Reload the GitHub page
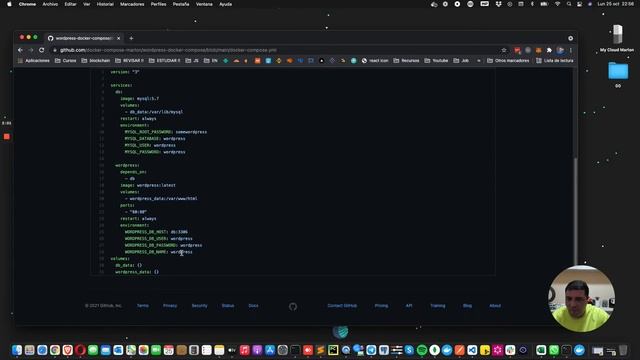The image size is (640, 360). [42, 50]
